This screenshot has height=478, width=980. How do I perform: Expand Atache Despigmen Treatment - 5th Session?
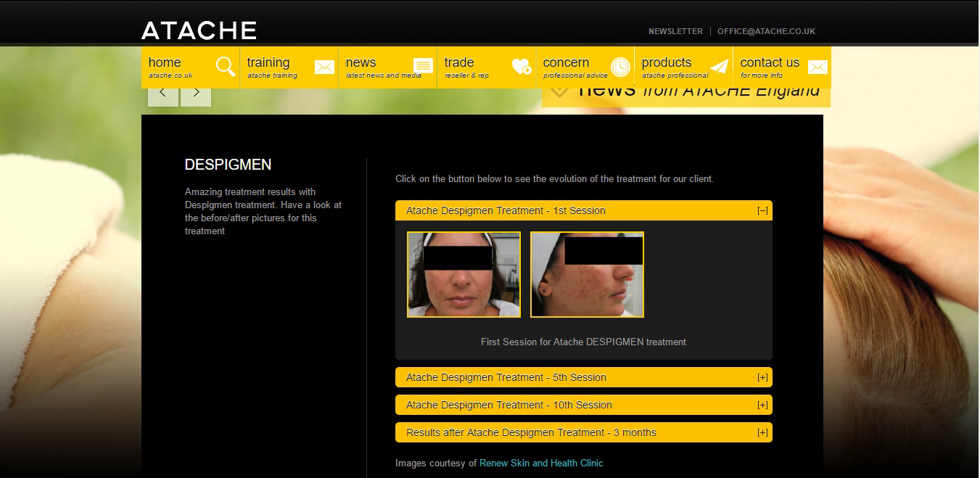(x=584, y=377)
